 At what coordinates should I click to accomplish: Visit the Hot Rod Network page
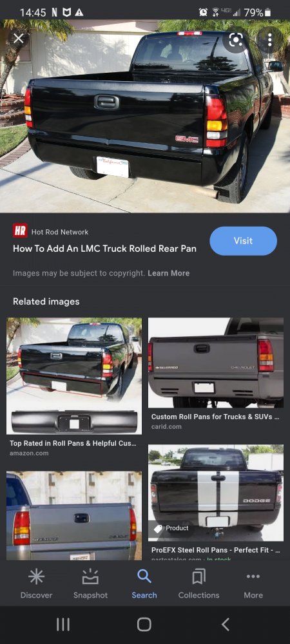coord(243,241)
